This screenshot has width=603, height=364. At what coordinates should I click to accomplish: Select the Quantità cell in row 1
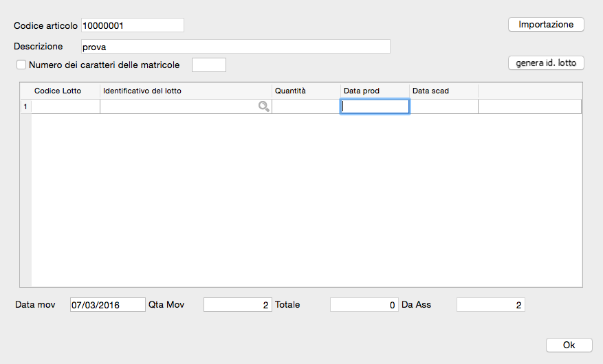coord(306,106)
